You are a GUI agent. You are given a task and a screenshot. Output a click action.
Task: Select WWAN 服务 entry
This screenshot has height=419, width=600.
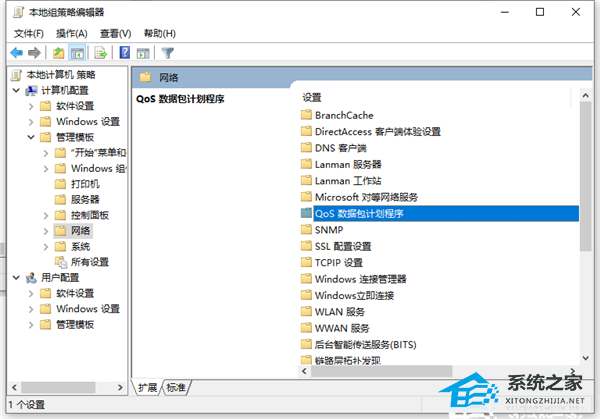click(x=342, y=328)
